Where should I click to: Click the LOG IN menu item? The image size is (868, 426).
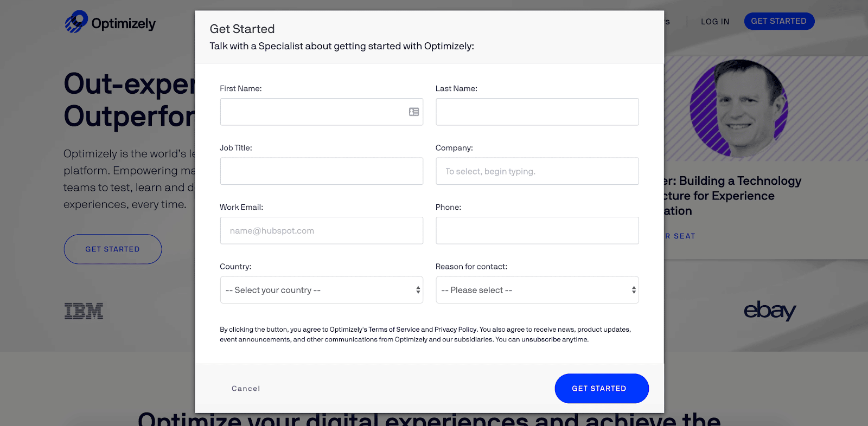[x=714, y=22]
